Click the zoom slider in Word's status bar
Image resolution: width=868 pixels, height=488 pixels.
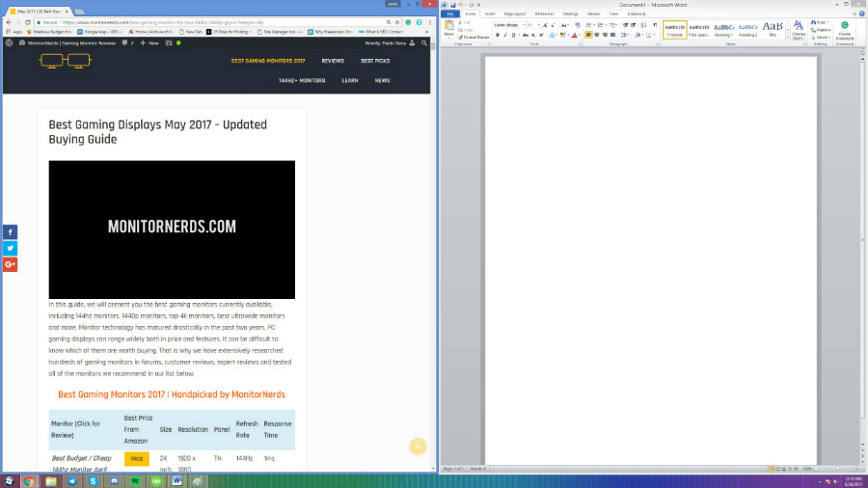click(x=837, y=469)
